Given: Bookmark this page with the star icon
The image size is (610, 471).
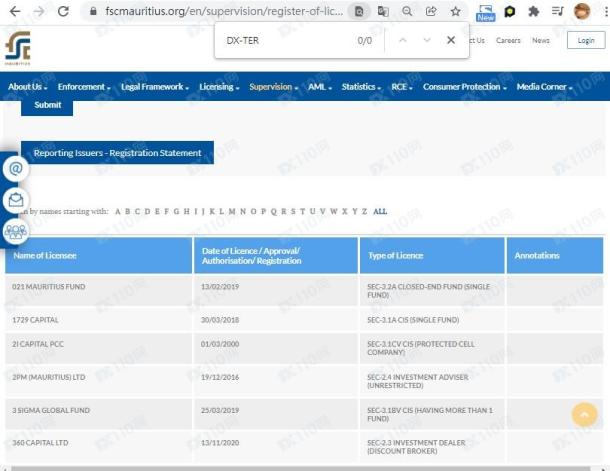Looking at the screenshot, I should [456, 11].
